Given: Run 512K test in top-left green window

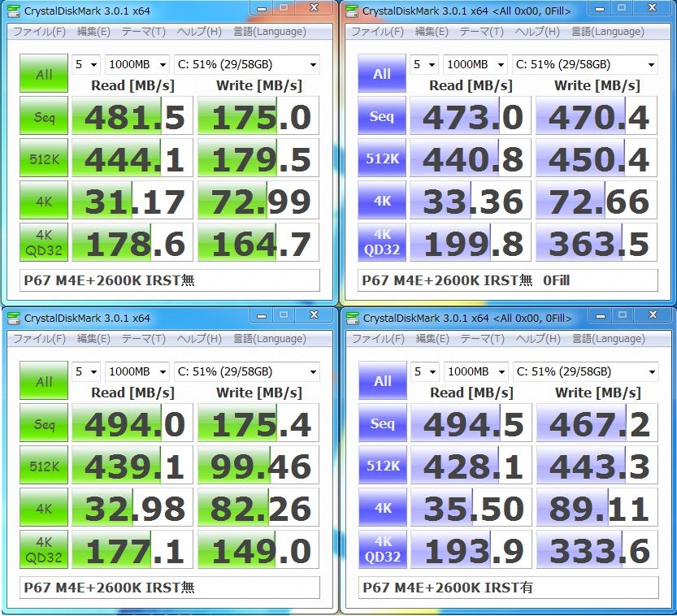Looking at the screenshot, I should click(44, 158).
